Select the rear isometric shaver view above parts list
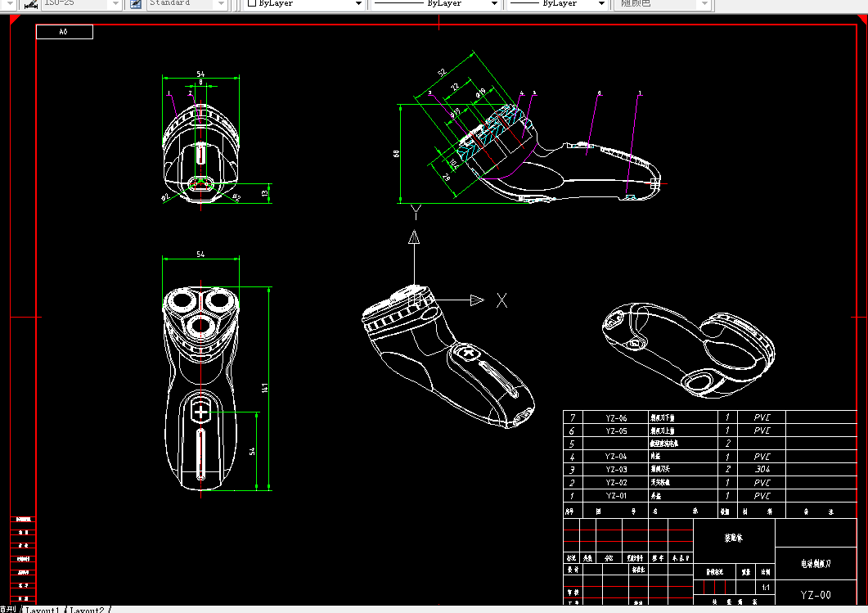868x613 pixels. 688,350
